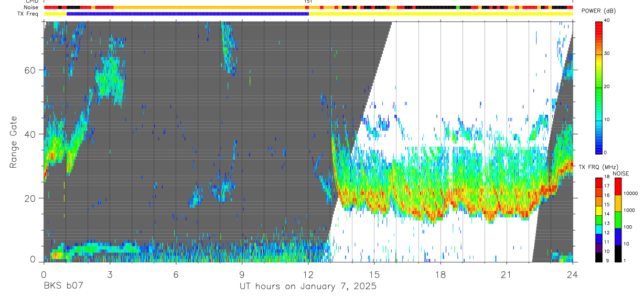This screenshot has height=297, width=644.
Task: Click the '30' tick on the POWER scale
Action: [607, 54]
